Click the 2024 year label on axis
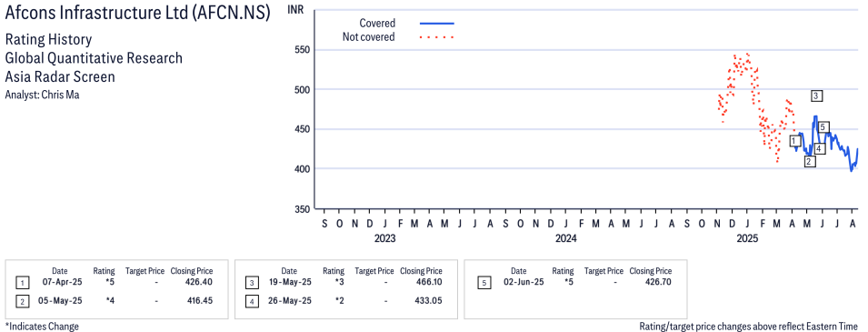The height and width of the screenshot is (332, 868). coord(565,239)
